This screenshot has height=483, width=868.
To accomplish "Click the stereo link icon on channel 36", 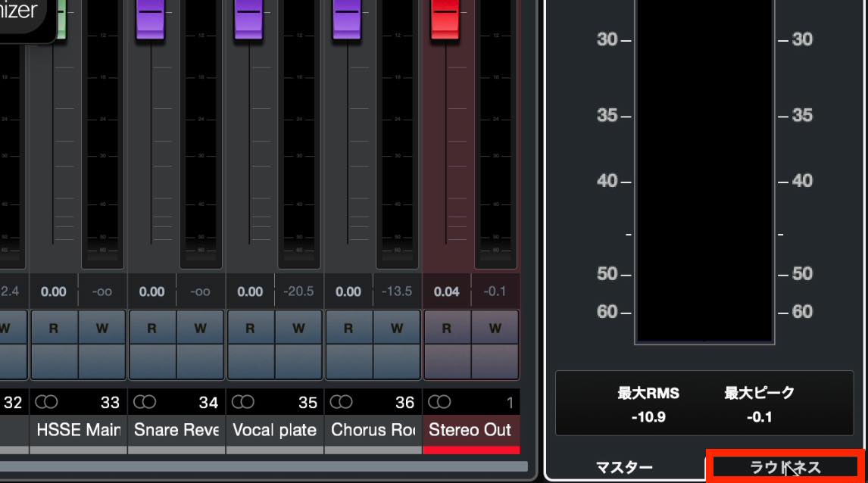I will (x=341, y=402).
